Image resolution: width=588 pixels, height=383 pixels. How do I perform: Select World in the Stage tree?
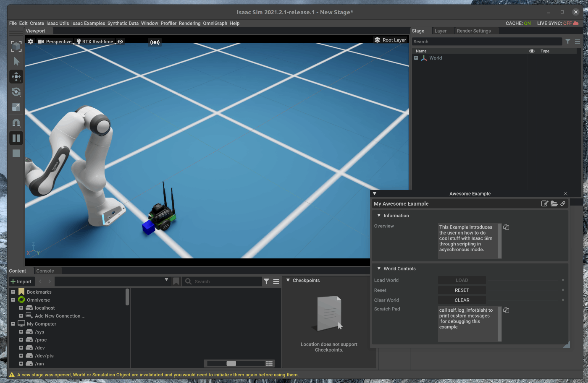click(x=436, y=58)
